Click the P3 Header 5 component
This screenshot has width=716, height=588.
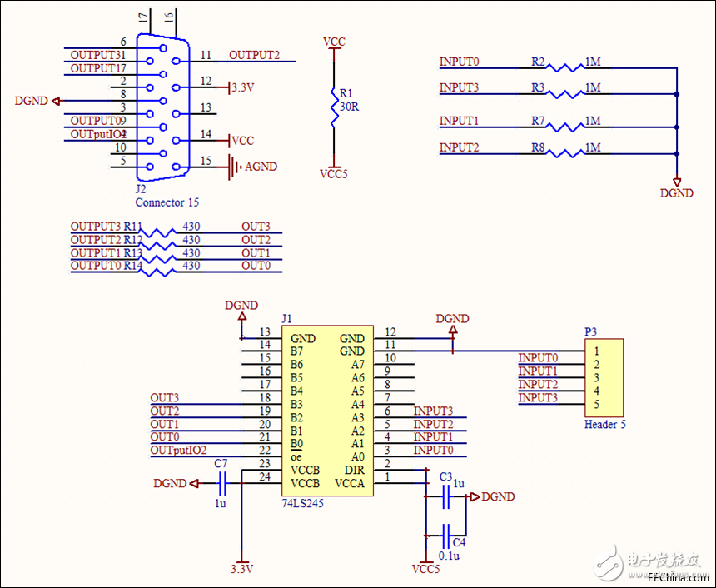(x=604, y=378)
